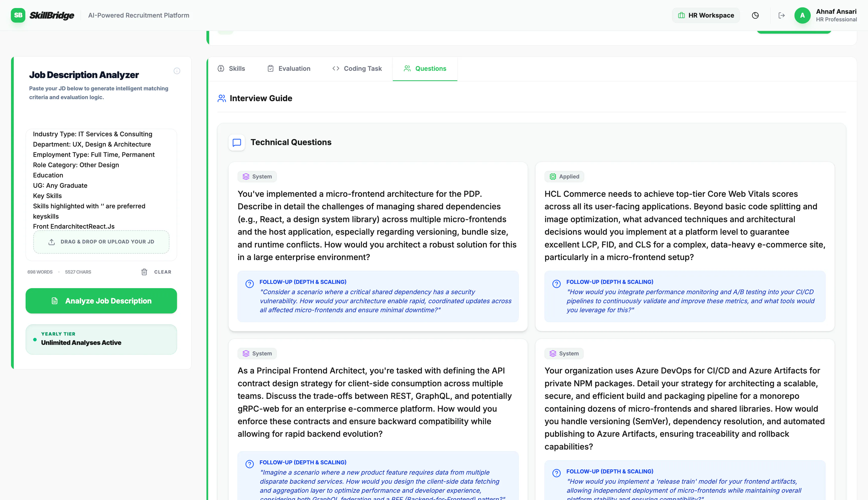Click the Interview Guide people icon
Screen dimensions: 868x500
[222, 99]
